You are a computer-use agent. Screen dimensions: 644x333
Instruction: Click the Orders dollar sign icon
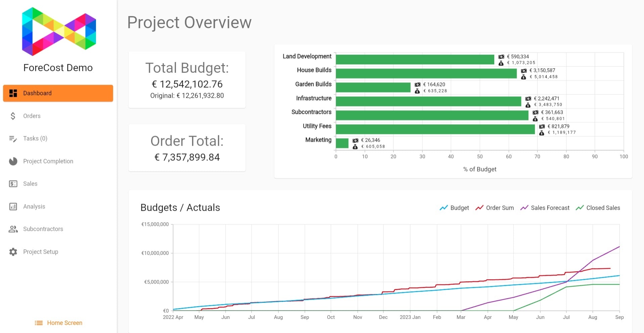pyautogui.click(x=13, y=116)
